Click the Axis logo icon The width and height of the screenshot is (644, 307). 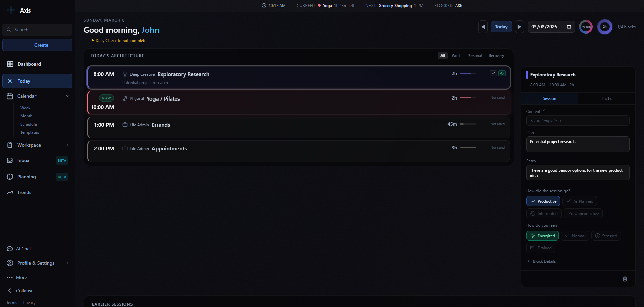(11, 10)
